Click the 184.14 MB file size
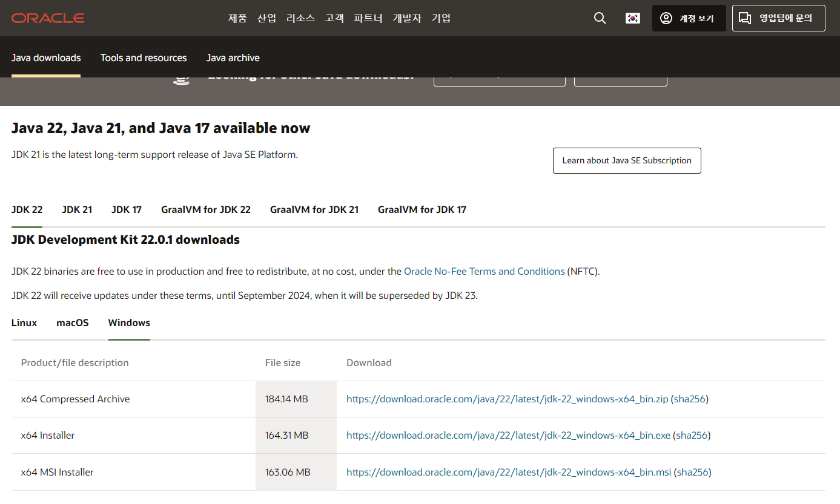 click(x=286, y=399)
